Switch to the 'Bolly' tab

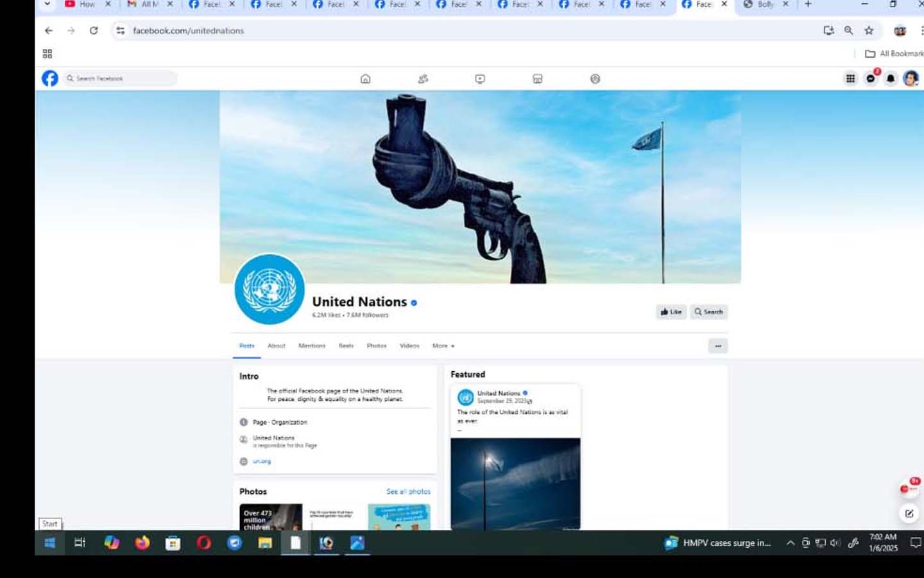[x=766, y=4]
